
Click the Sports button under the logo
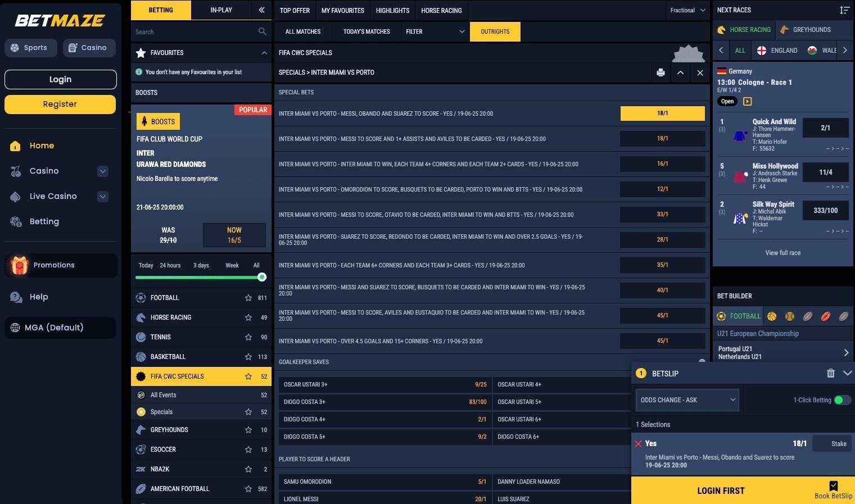[x=31, y=48]
